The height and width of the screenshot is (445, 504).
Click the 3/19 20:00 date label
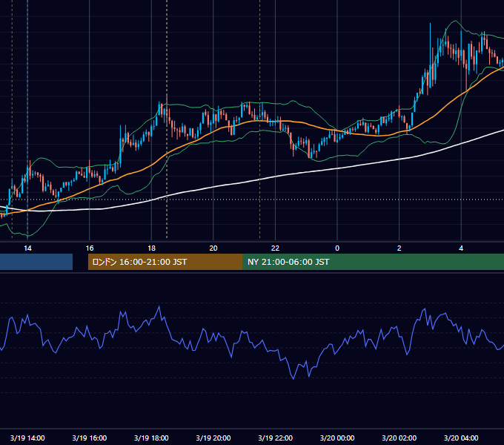point(213,438)
